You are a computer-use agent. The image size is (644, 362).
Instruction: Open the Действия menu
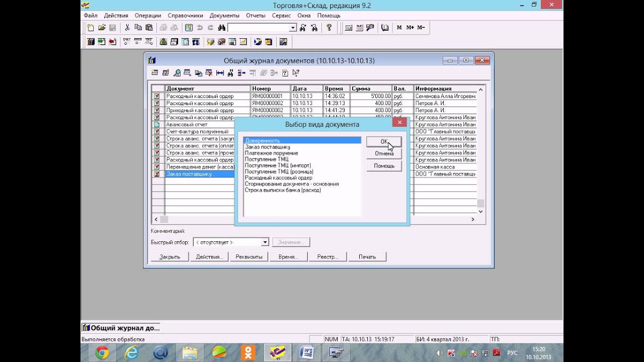pyautogui.click(x=116, y=16)
